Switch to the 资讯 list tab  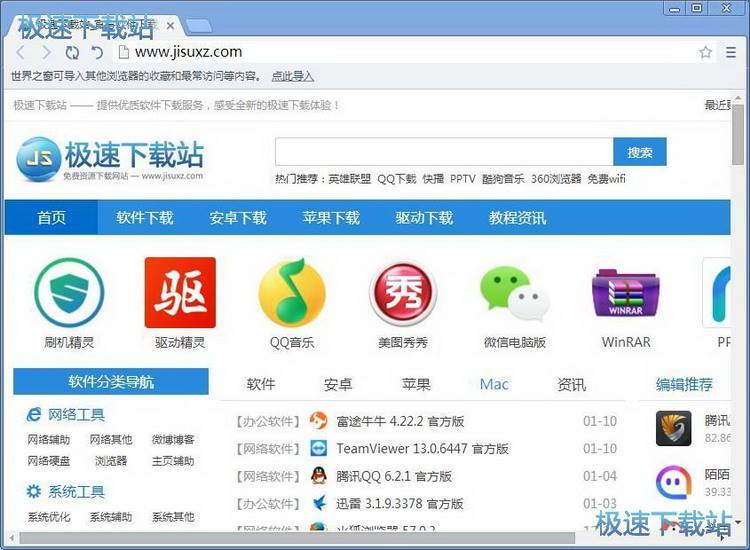pos(571,384)
